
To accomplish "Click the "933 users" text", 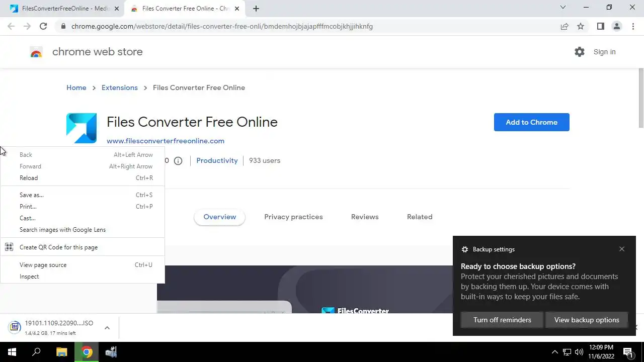I will (x=265, y=160).
